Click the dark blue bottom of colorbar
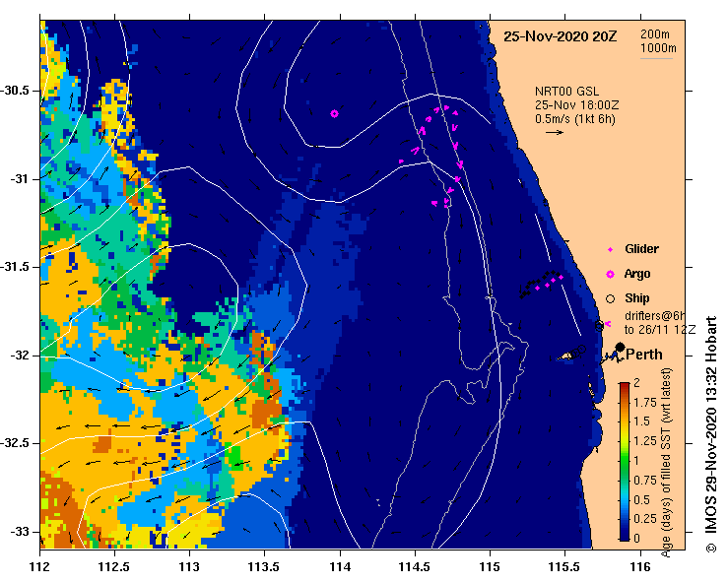The width and height of the screenshot is (728, 583). [625, 536]
